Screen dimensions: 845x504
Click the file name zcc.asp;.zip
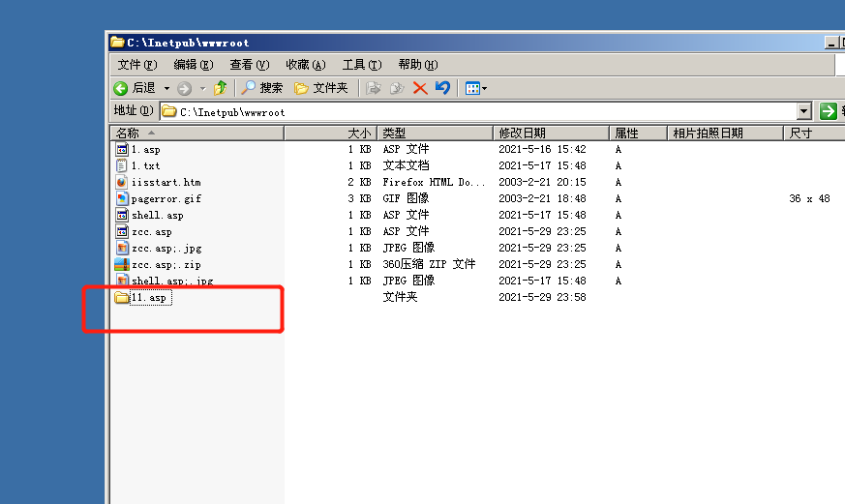[166, 264]
